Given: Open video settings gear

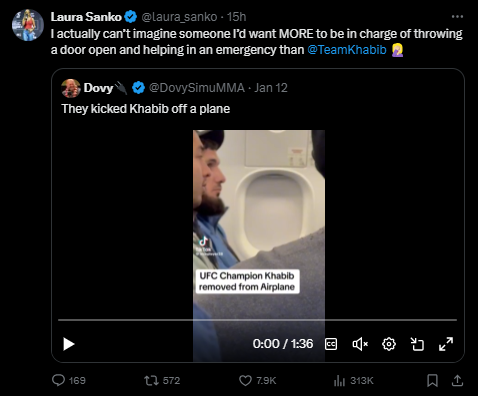Looking at the screenshot, I should click(389, 344).
